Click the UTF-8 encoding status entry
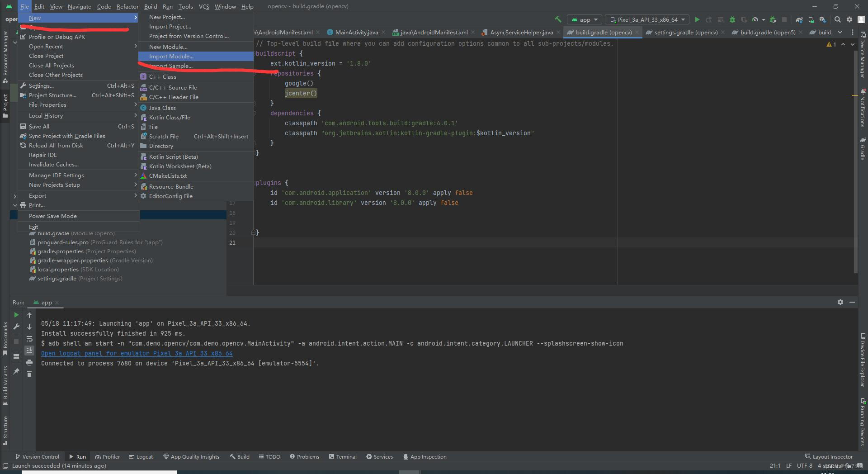Screen dimensions: 868x474 point(804,465)
